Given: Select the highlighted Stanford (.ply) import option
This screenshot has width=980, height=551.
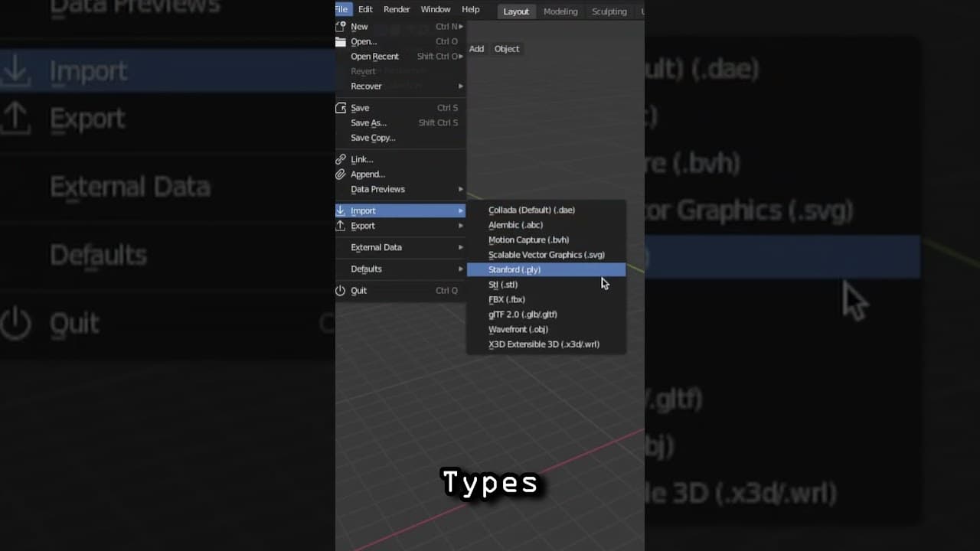Looking at the screenshot, I should [x=547, y=269].
